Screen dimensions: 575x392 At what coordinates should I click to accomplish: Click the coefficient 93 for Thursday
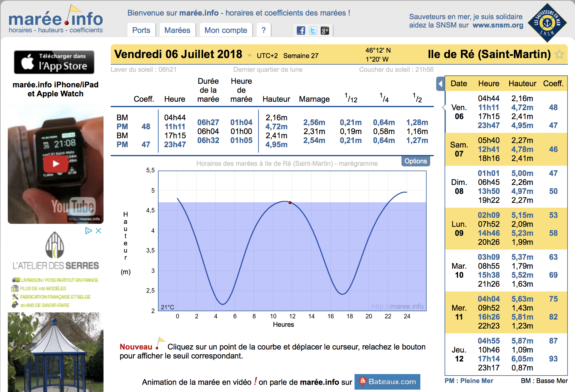(x=553, y=359)
